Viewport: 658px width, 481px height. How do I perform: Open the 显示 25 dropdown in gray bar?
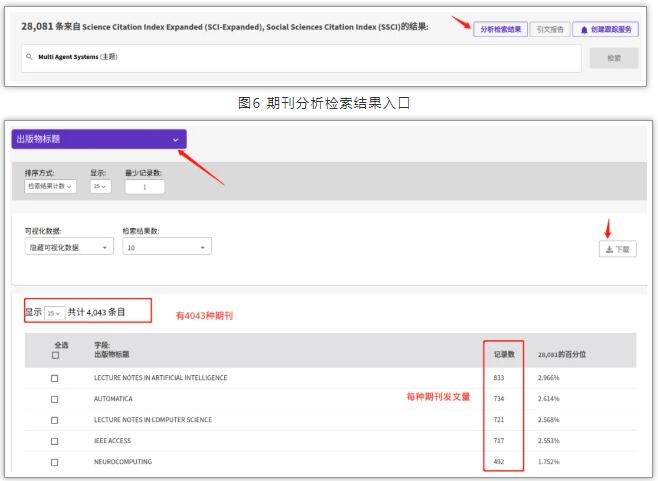100,186
